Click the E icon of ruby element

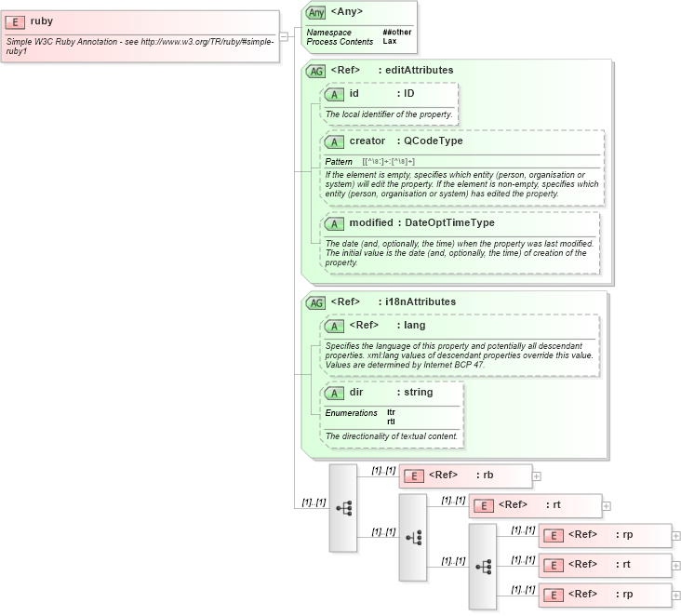15,22
